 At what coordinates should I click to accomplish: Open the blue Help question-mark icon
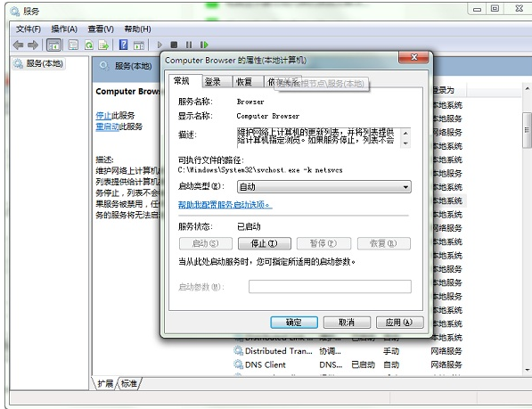click(x=124, y=45)
